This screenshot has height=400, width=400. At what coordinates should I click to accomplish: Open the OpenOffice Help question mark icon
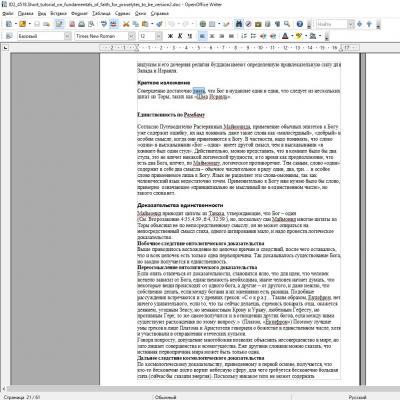coord(300,24)
